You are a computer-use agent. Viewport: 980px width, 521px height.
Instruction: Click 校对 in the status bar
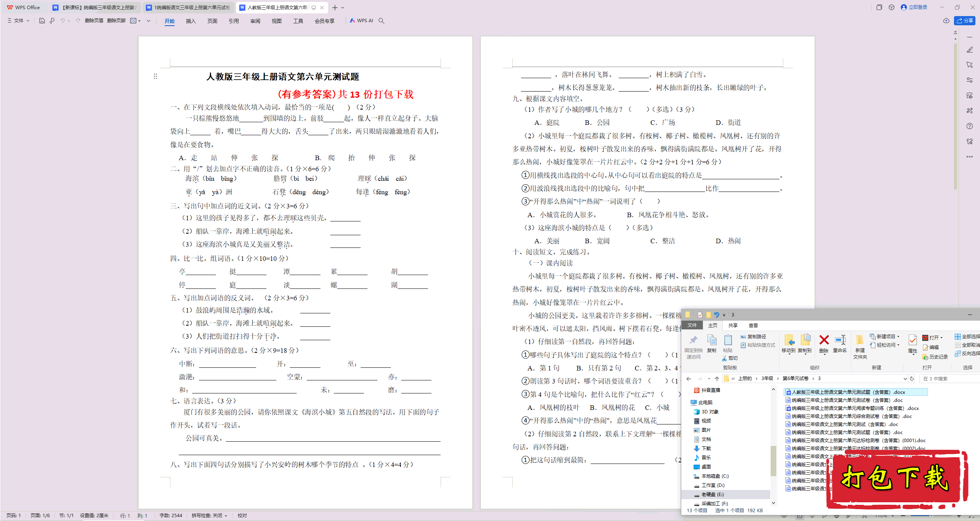(x=242, y=515)
